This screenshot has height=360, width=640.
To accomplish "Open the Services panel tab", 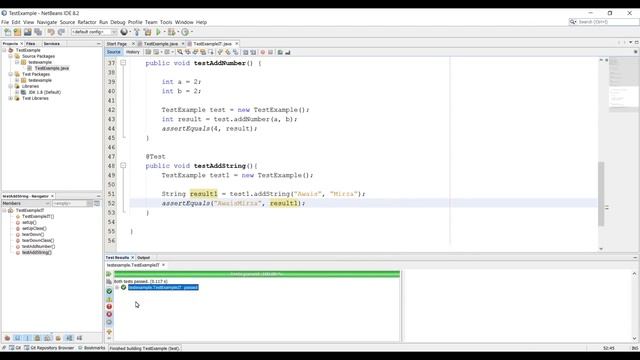I will point(52,44).
